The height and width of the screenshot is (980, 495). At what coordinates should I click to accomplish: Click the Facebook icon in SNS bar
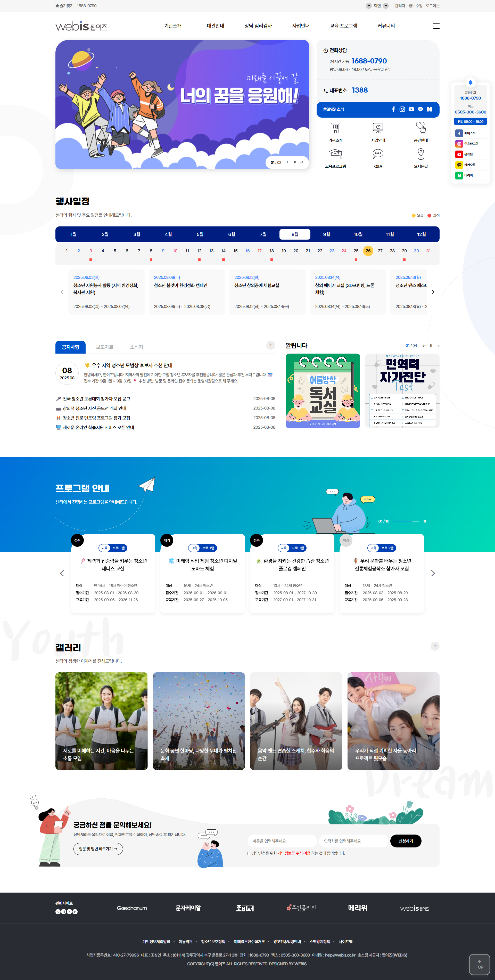(x=393, y=109)
